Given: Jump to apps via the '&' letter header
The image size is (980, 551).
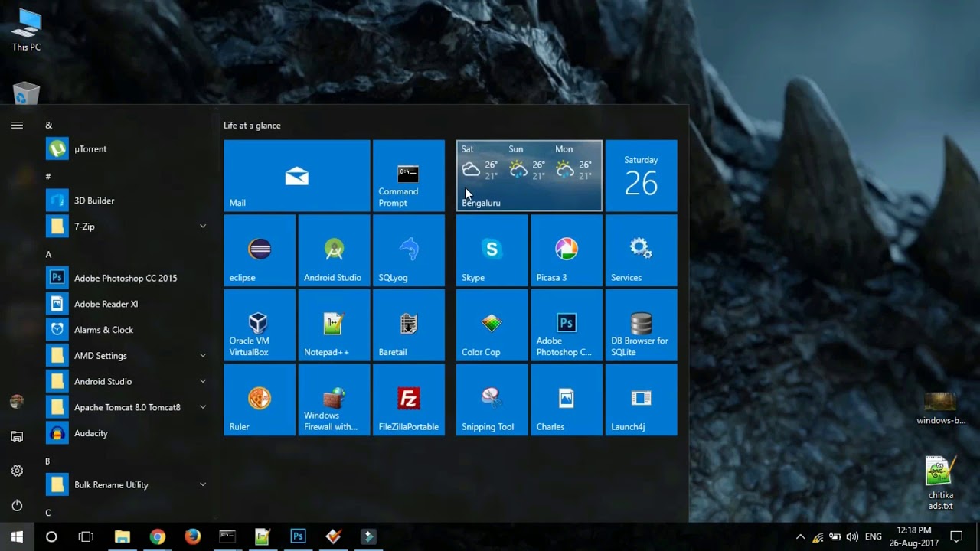Looking at the screenshot, I should (x=49, y=125).
